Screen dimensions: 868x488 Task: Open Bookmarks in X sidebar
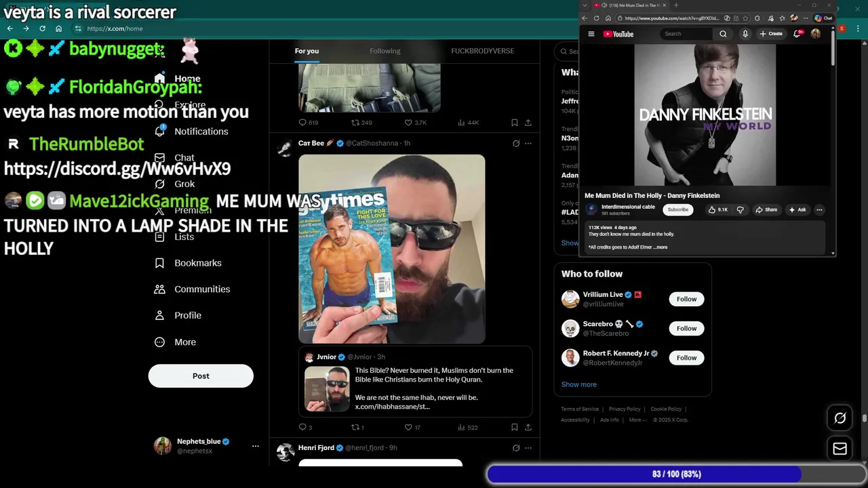(x=189, y=263)
